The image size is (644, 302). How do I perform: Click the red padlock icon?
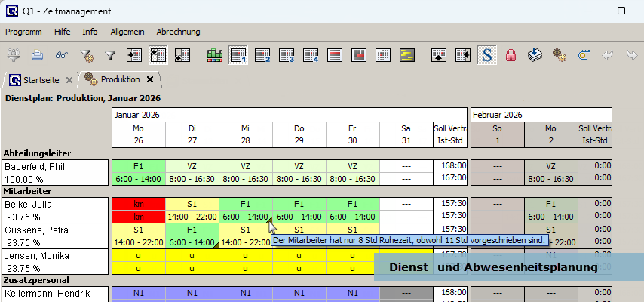pyautogui.click(x=511, y=55)
